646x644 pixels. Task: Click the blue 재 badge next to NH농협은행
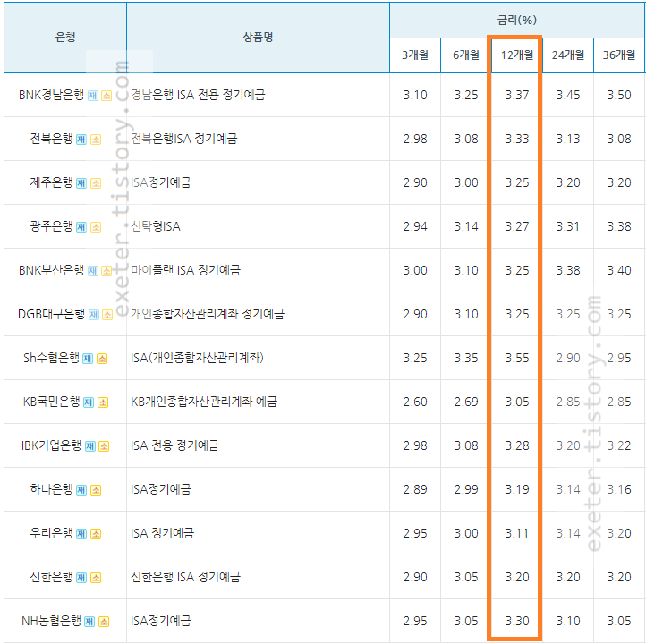(89, 622)
